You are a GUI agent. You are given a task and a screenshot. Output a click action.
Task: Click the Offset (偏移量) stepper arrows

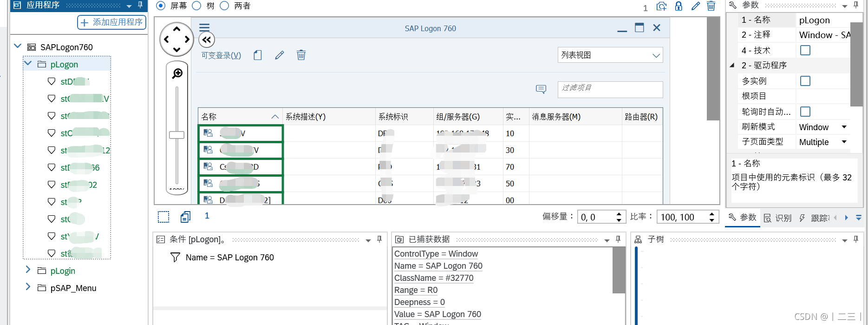click(619, 217)
